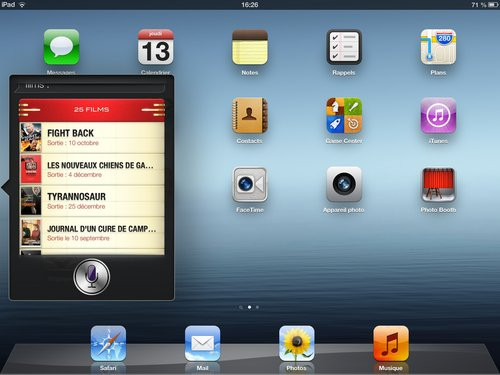Tap the Journal d'un curé poster thumbnail
The width and height of the screenshot is (500, 375).
point(31,233)
